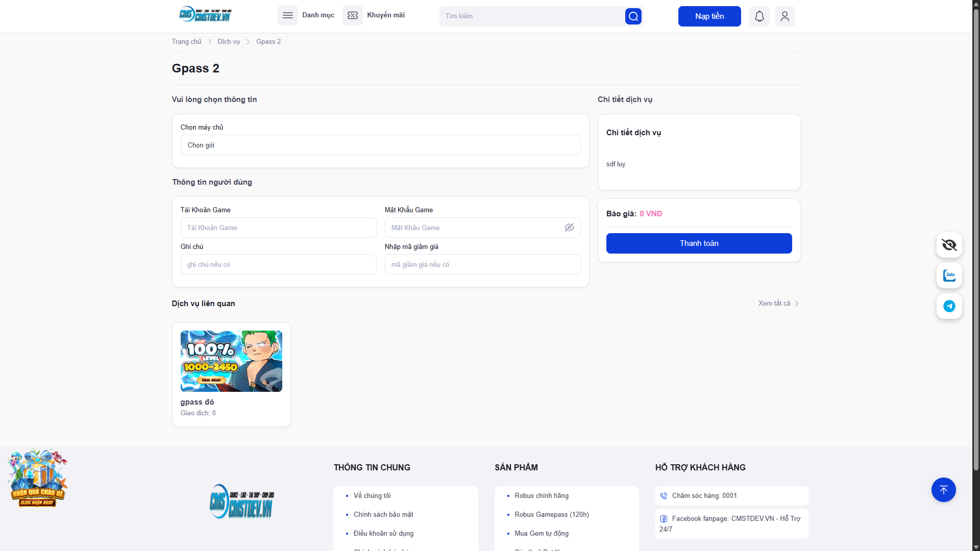The height and width of the screenshot is (551, 980).
Task: Click the Zalo chat floating icon
Action: pyautogui.click(x=949, y=275)
